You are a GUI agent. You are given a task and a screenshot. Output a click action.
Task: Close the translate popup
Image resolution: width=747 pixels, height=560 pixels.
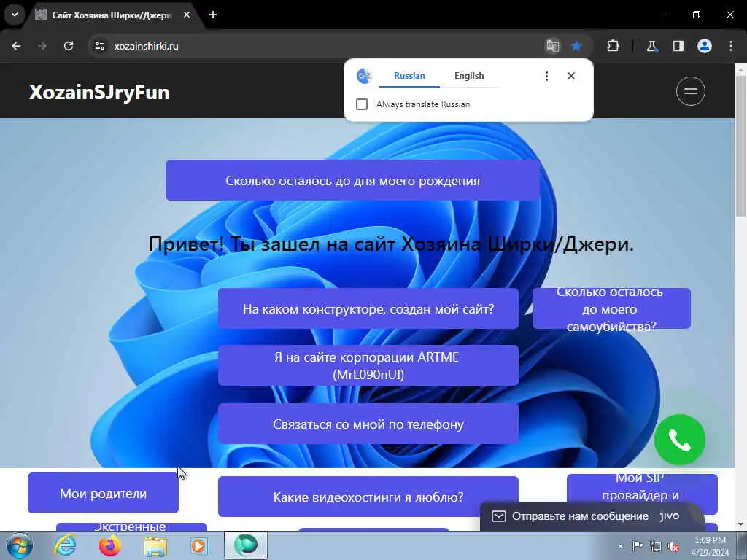[571, 76]
